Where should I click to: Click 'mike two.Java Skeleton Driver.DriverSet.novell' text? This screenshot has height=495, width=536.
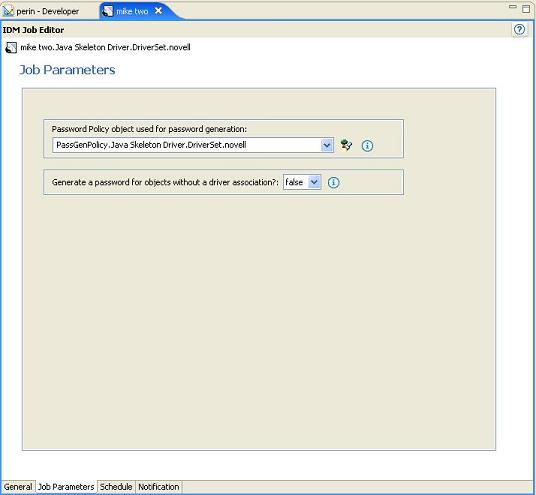[105, 47]
